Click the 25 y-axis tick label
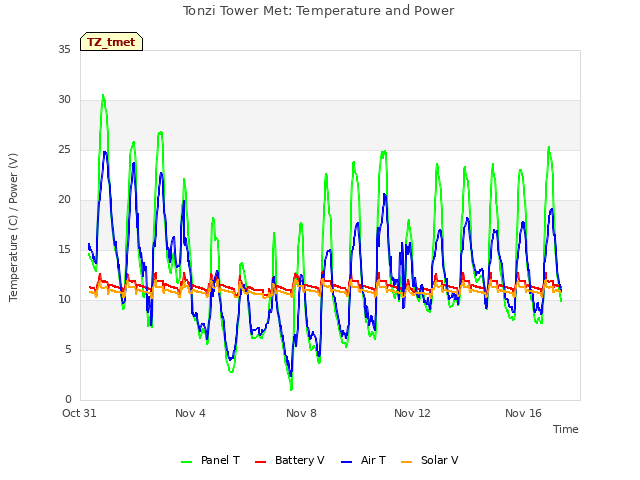Screen dimensions: 640x480 pos(64,150)
